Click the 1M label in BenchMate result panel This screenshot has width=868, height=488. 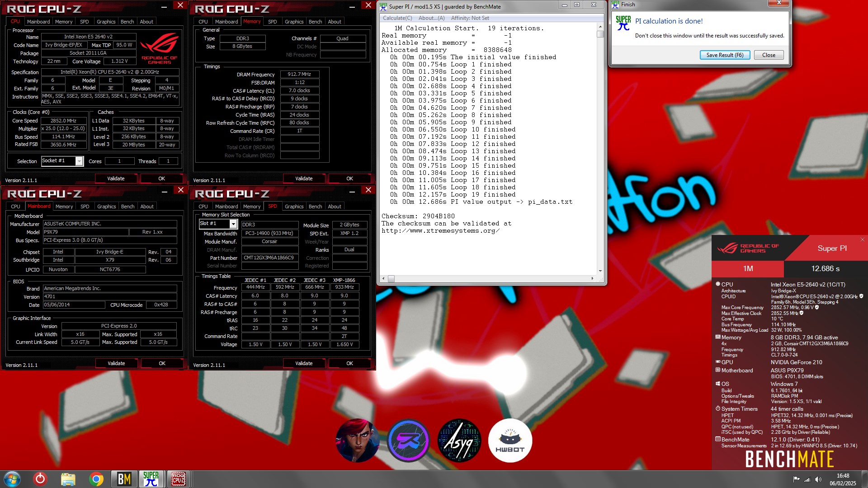click(748, 268)
